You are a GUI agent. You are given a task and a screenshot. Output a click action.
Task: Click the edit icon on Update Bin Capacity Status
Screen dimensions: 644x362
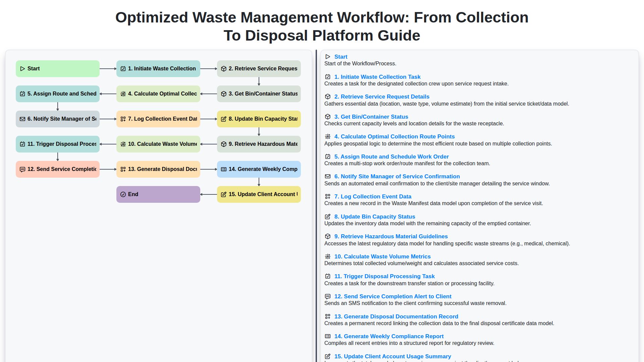pyautogui.click(x=224, y=119)
